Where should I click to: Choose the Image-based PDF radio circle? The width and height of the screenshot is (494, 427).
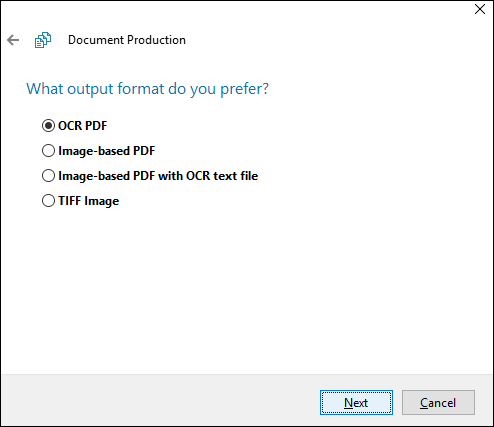tap(48, 151)
